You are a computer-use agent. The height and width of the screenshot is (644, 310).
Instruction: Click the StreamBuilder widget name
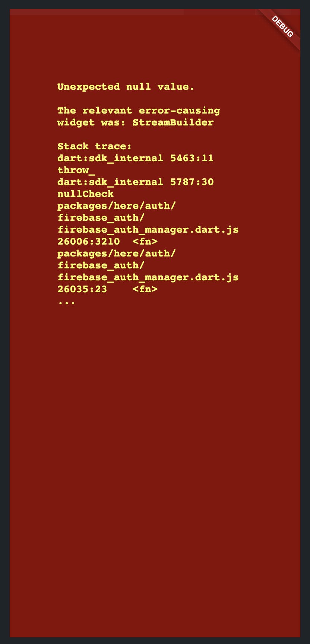pos(173,122)
